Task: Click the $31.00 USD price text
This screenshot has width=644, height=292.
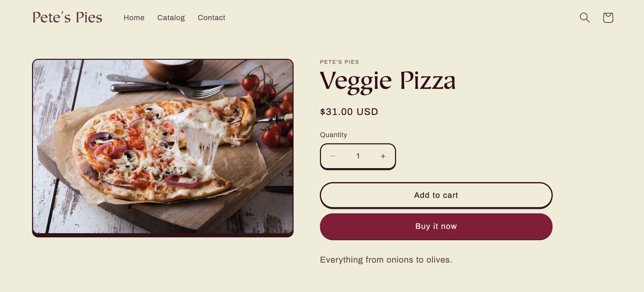Action: click(349, 112)
